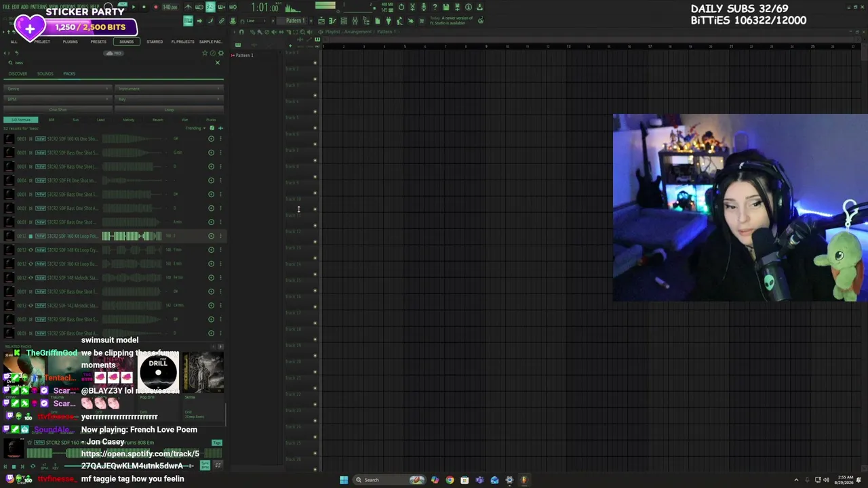Viewport: 868px width, 488px height.
Task: Click the microphone one-click recording icon
Action: pyautogui.click(x=424, y=7)
